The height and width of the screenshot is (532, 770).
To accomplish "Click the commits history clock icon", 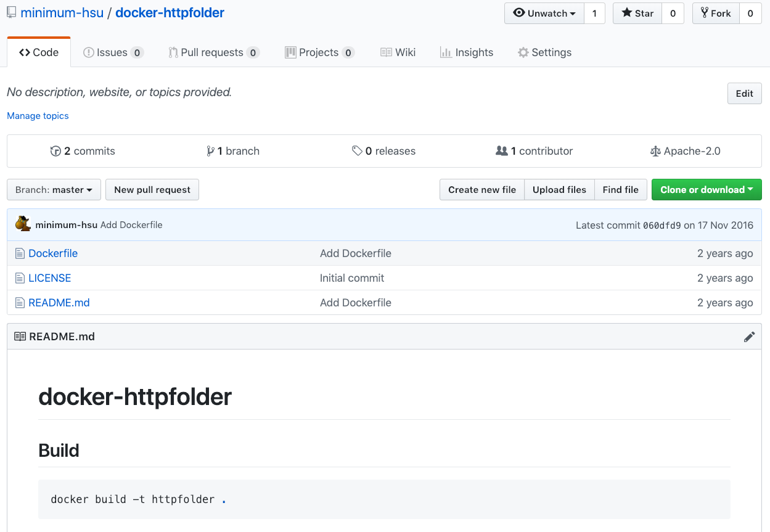I will click(55, 151).
